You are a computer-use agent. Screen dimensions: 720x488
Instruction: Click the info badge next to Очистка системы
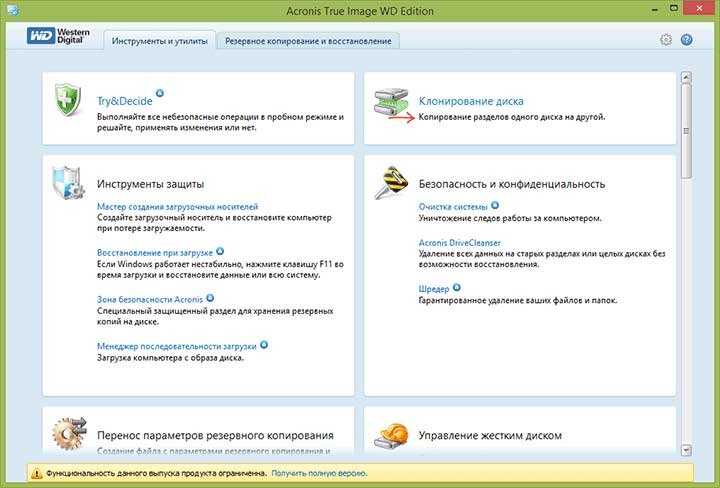(495, 205)
